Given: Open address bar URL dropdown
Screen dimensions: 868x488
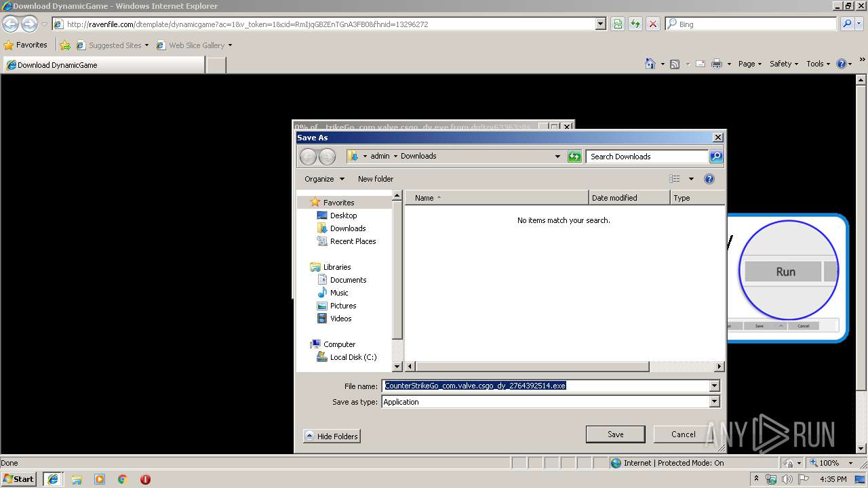Looking at the screenshot, I should coord(600,24).
